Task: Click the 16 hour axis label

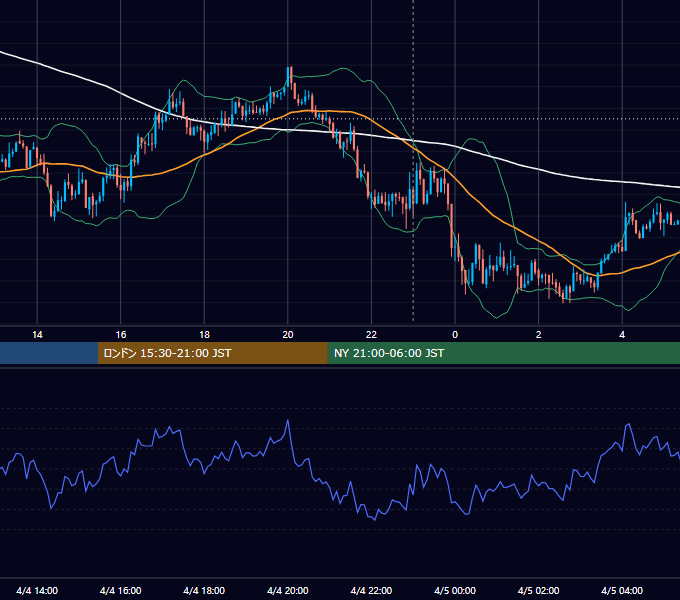Action: [x=121, y=335]
